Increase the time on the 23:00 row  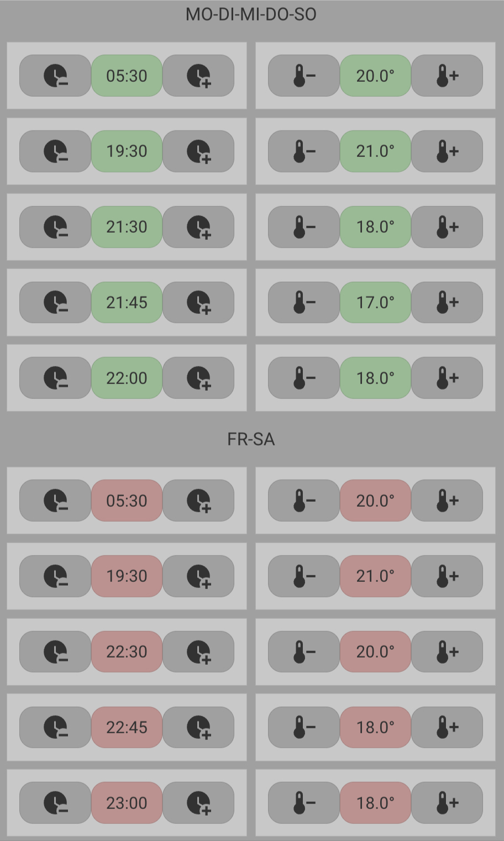point(198,803)
